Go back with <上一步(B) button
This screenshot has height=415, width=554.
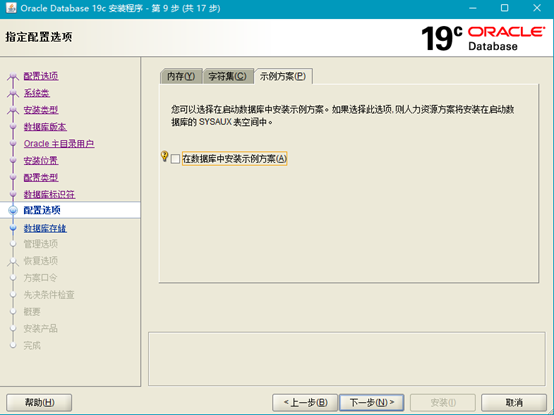(x=305, y=402)
